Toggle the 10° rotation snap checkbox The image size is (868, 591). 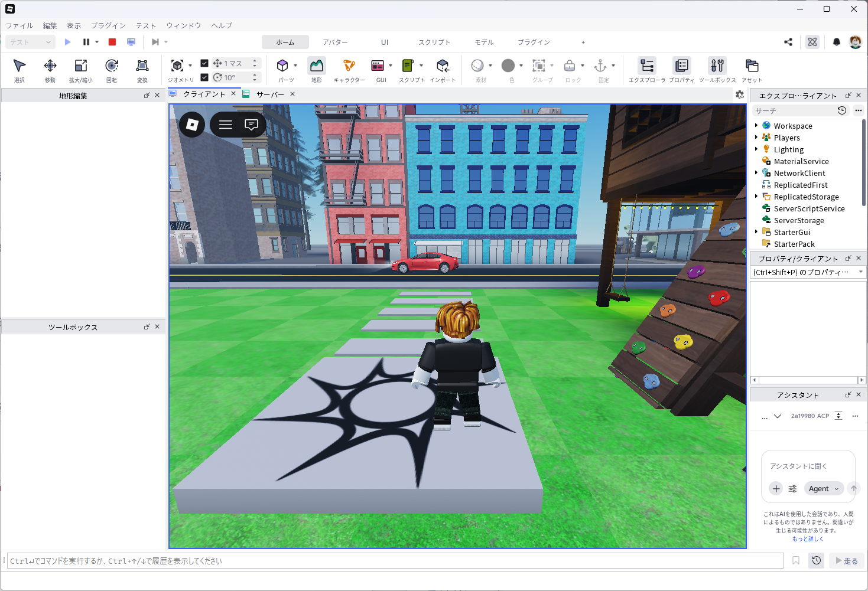204,77
